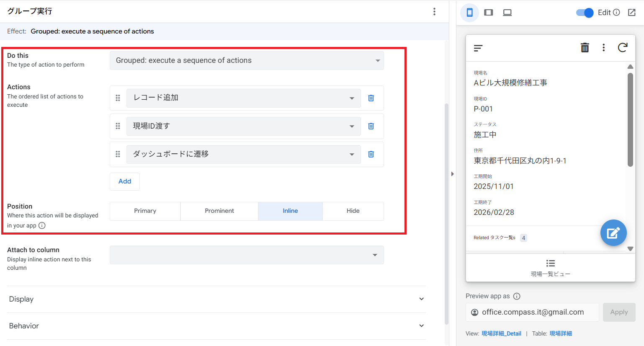Delete the ダッシュボードに遷移 action entry

(x=371, y=154)
